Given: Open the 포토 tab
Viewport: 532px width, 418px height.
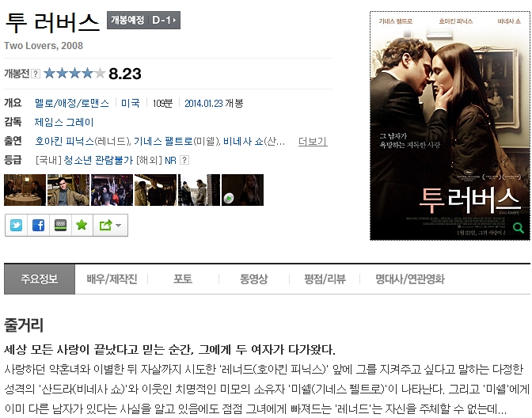Looking at the screenshot, I should [183, 279].
